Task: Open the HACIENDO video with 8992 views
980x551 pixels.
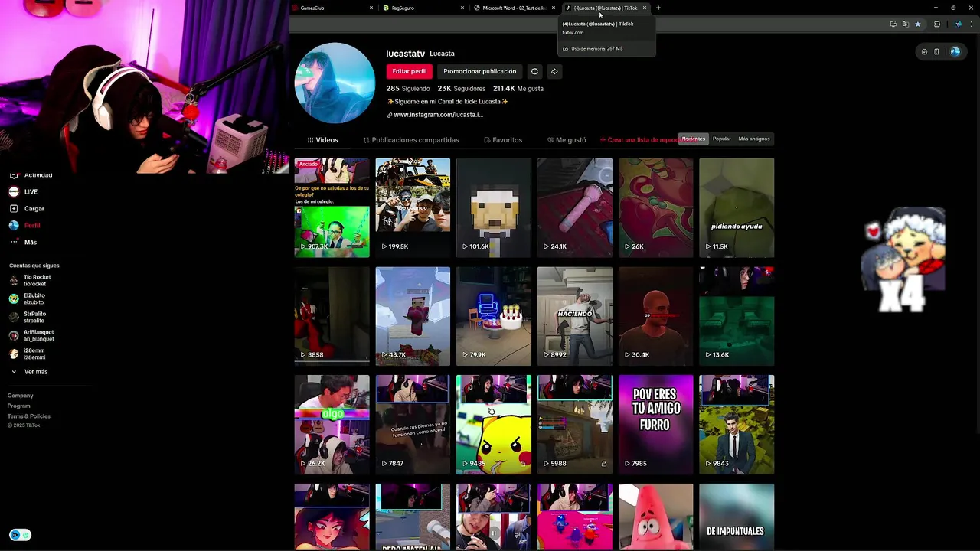Action: [575, 316]
